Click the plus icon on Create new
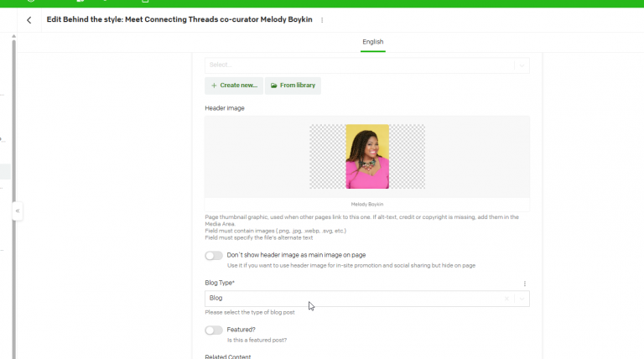Screen dimensions: 644x359 pyautogui.click(x=214, y=86)
